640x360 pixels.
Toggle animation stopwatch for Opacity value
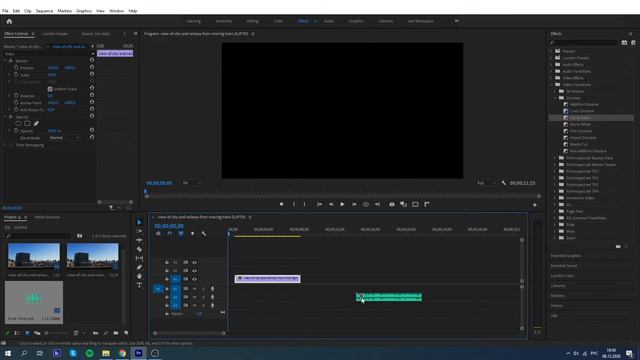pyautogui.click(x=16, y=131)
